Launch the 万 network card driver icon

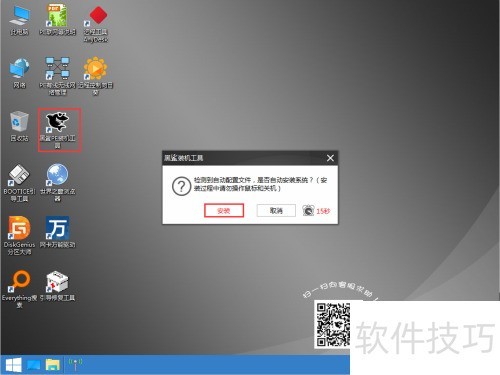(x=57, y=232)
